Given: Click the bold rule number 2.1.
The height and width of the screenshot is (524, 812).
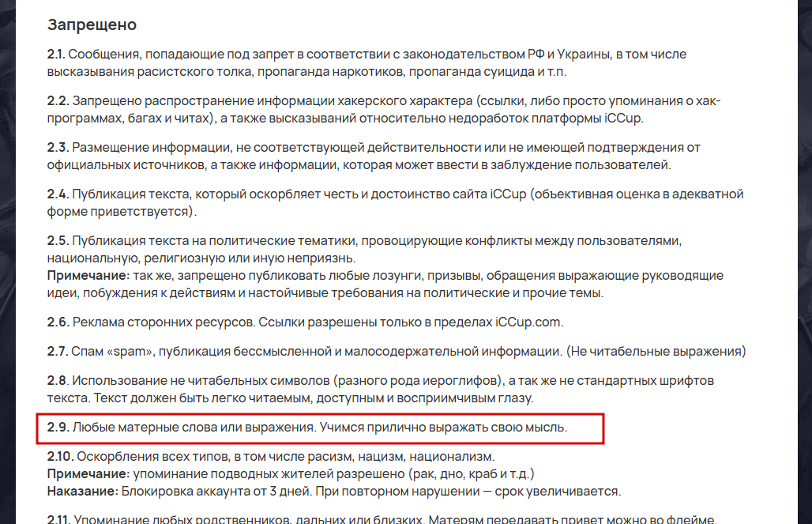Looking at the screenshot, I should click(56, 54).
